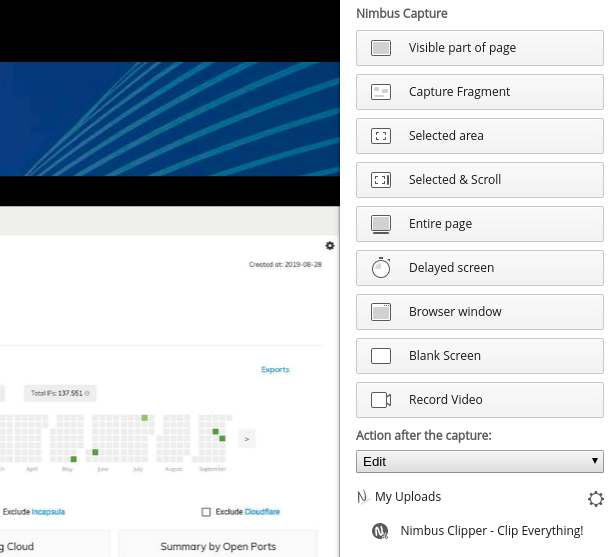
Task: Open the Exports link
Action: click(x=275, y=370)
